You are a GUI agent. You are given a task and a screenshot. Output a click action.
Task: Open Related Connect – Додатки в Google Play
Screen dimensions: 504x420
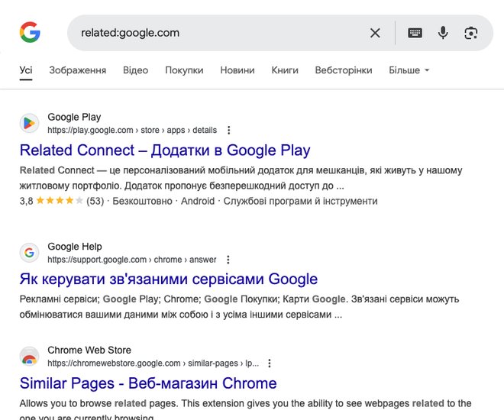pos(165,150)
